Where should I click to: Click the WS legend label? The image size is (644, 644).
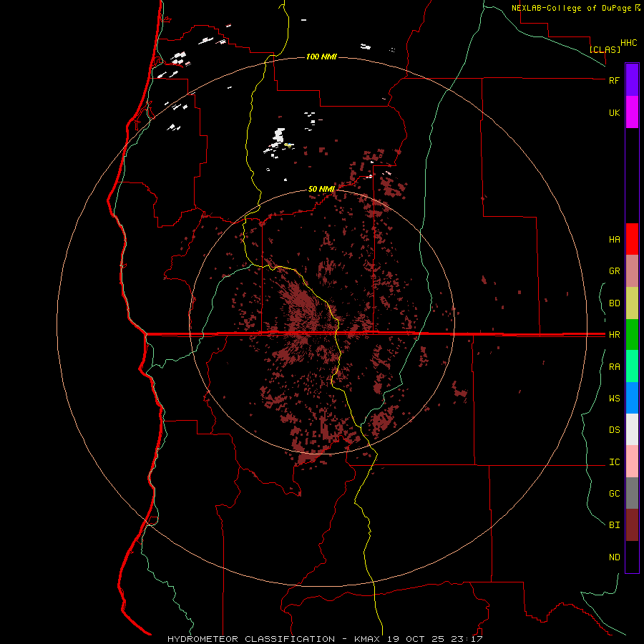[x=614, y=399]
